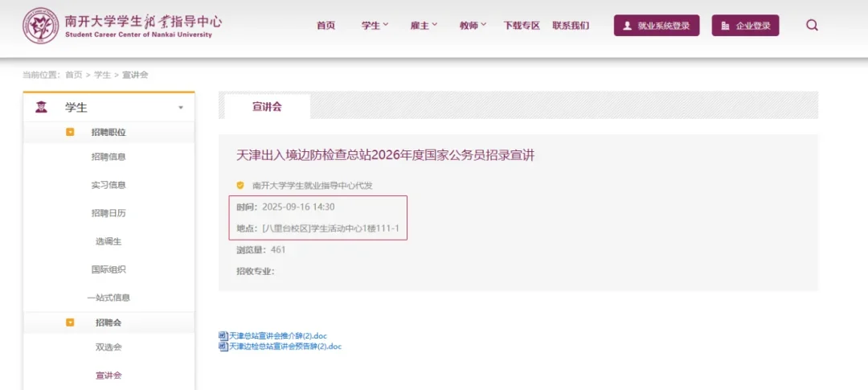Open 下载专区 in top navigation
This screenshot has height=390, width=868.
(x=522, y=26)
